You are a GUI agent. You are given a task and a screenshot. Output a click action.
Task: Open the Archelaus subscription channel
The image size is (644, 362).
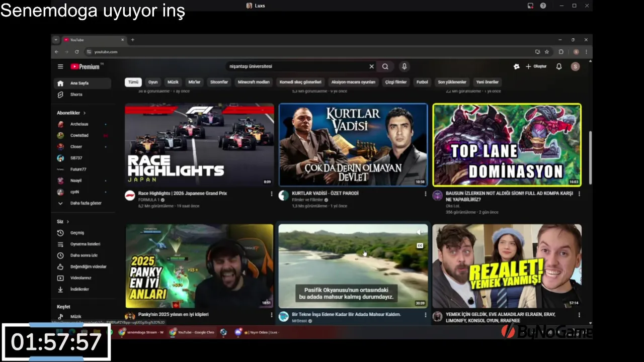[82, 124]
